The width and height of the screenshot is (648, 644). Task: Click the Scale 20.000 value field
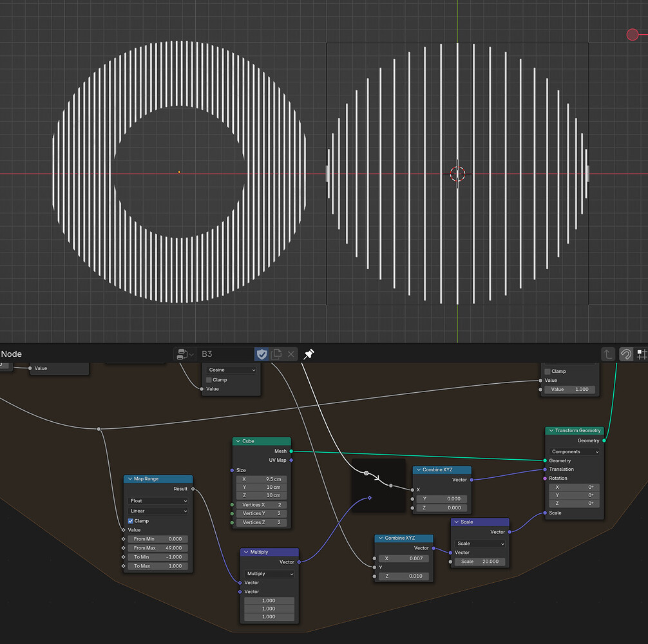click(480, 562)
